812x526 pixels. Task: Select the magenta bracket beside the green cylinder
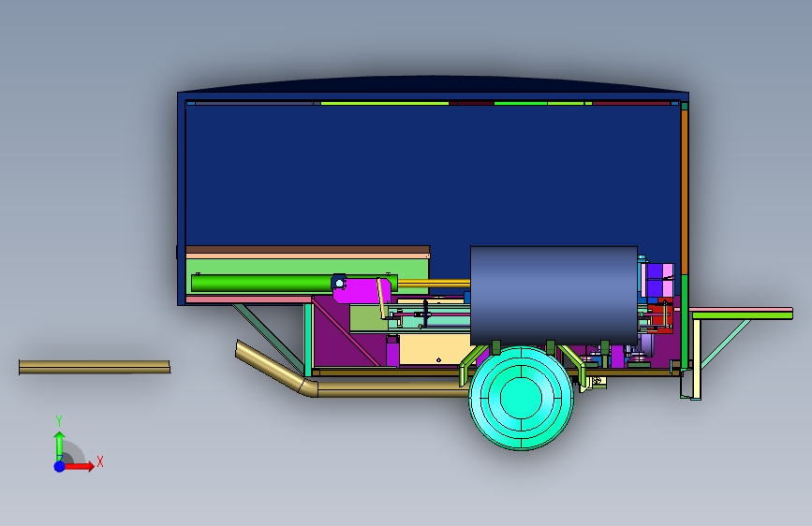click(361, 290)
